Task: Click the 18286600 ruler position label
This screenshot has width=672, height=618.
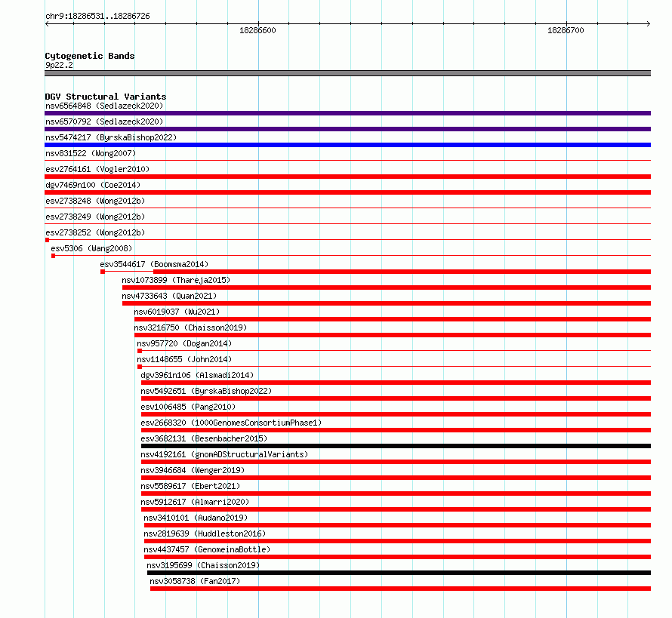Action: [x=257, y=30]
